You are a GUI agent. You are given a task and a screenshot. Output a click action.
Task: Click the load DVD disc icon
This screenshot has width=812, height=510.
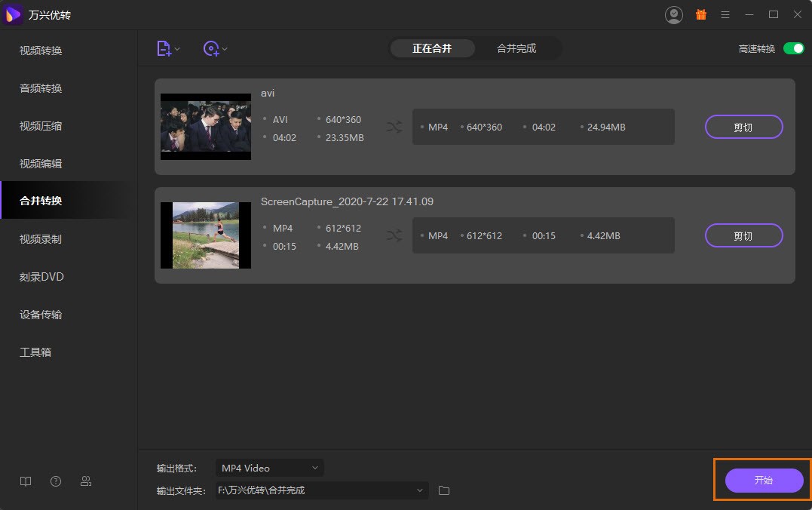[211, 49]
